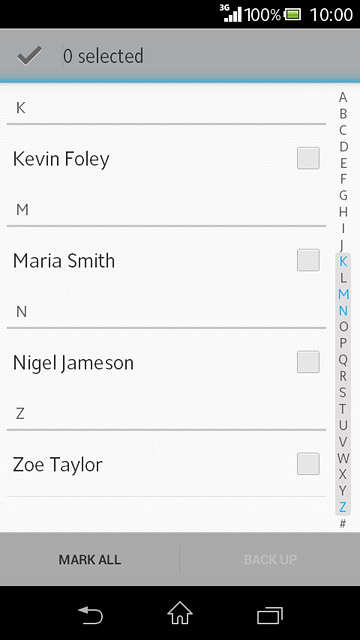Jump to letter M in the index

pyautogui.click(x=343, y=294)
